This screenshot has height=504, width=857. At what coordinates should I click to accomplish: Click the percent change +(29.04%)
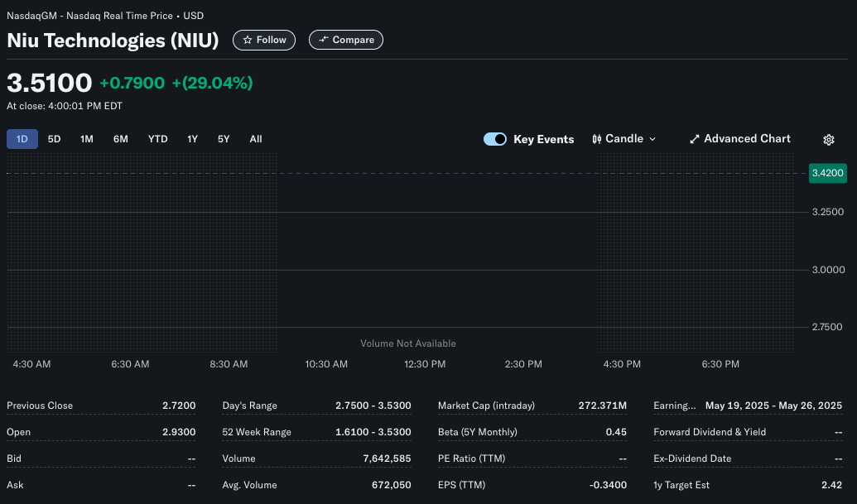(x=212, y=83)
